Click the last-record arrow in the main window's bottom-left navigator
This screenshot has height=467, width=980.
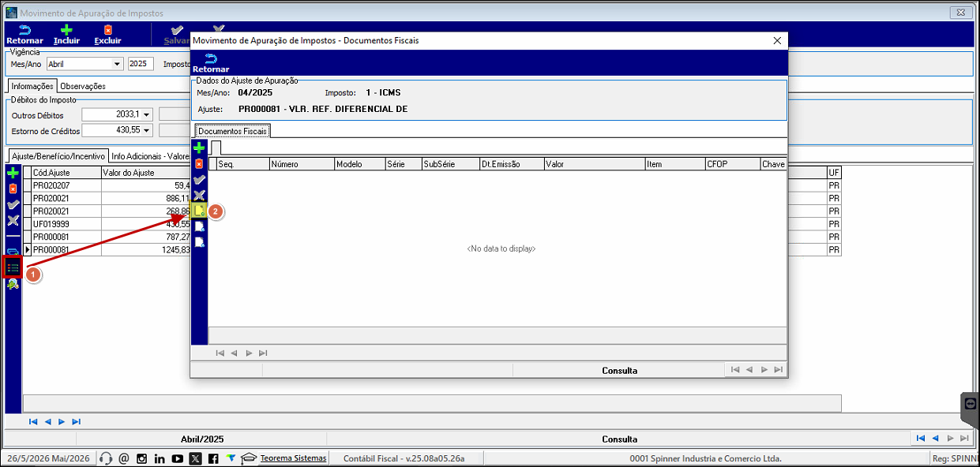[x=76, y=422]
